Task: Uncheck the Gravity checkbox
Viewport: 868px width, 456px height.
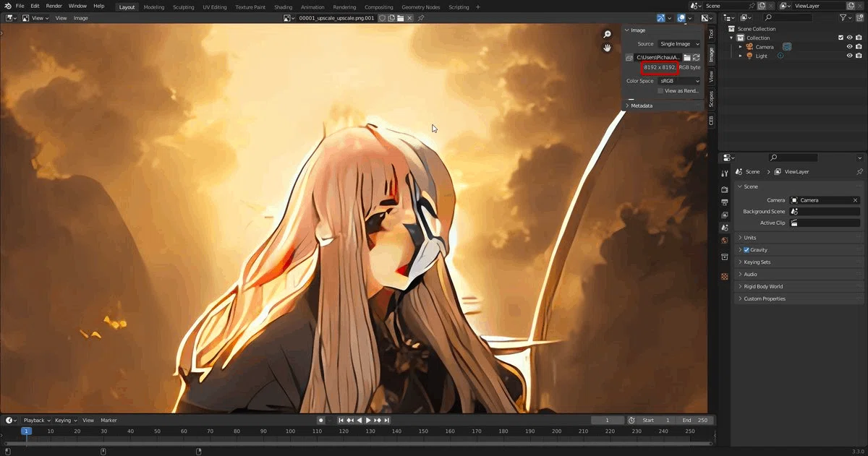Action: (x=746, y=250)
